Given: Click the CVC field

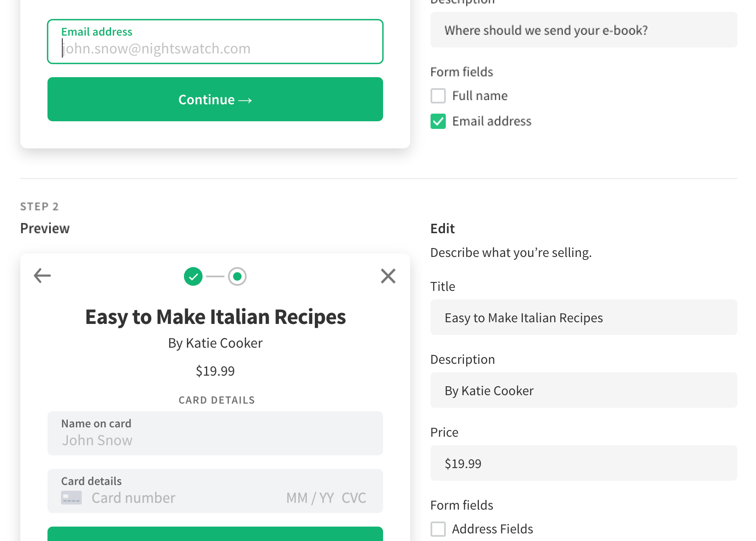Looking at the screenshot, I should click(354, 498).
